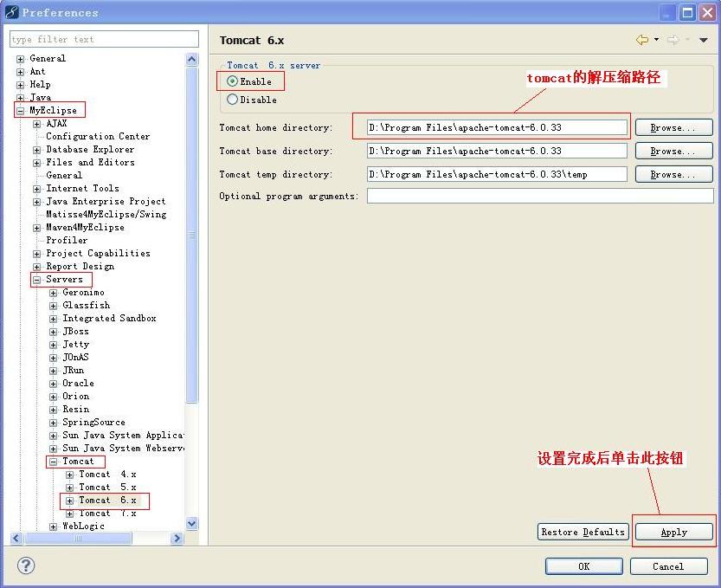Screen dimensions: 721x588
Task: Select JOnAS server item
Action: tap(75, 357)
